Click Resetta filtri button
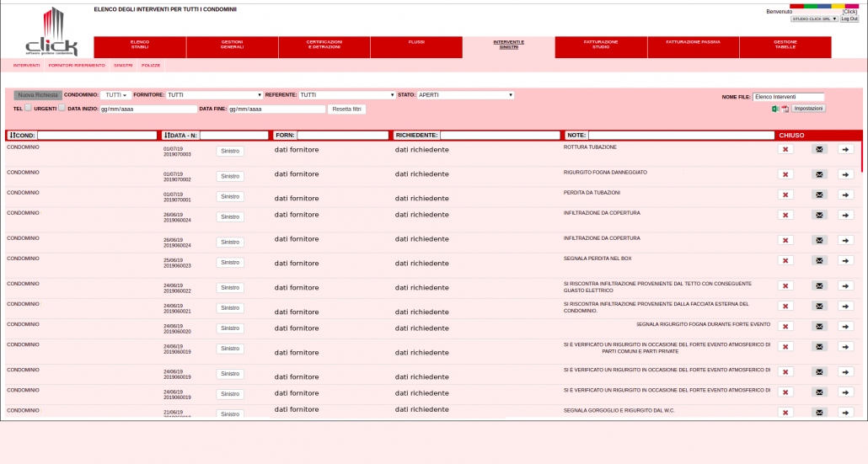Screen dimensions: 868x464 click(x=347, y=109)
